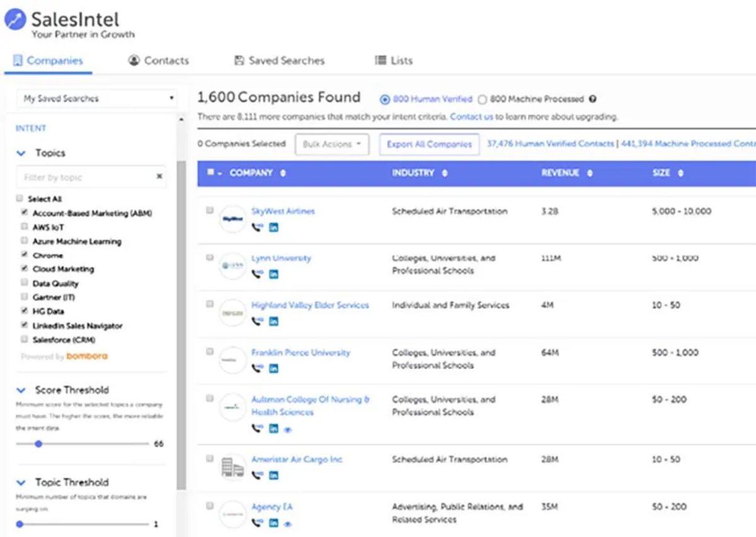The image size is (756, 537).
Task: Check the AWS IoT topic
Action: (x=24, y=227)
